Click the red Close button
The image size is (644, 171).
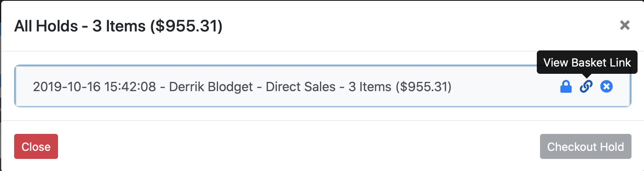click(x=36, y=146)
